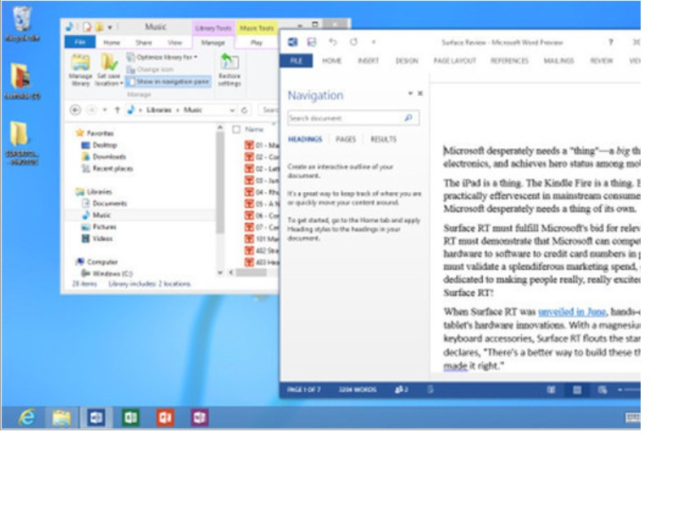The height and width of the screenshot is (523, 700).
Task: Go back in Explorer navigation
Action: click(75, 110)
